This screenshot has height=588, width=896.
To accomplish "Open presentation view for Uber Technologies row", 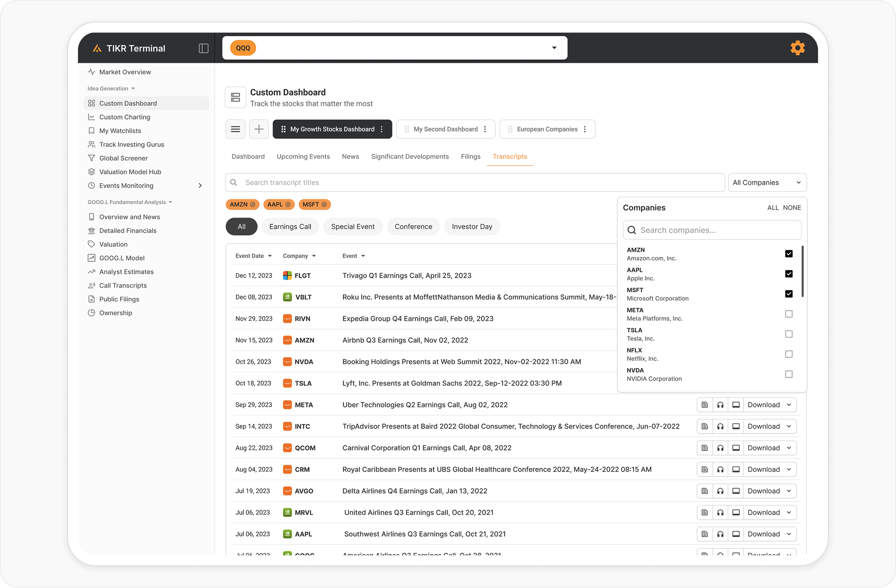I will [736, 405].
